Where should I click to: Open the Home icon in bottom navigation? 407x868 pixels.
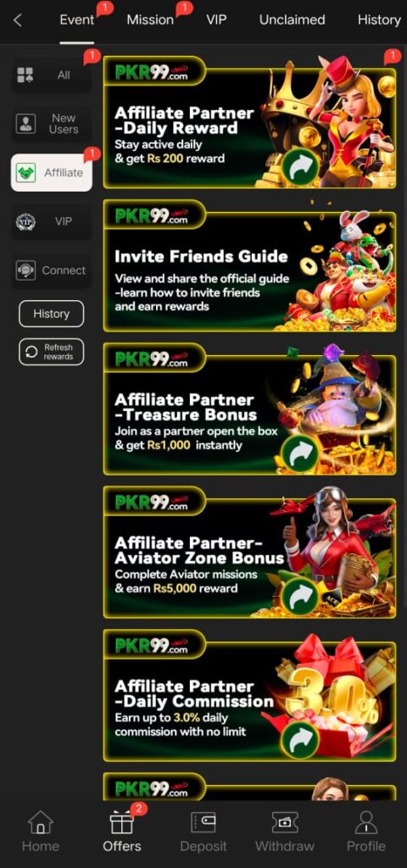tap(41, 822)
